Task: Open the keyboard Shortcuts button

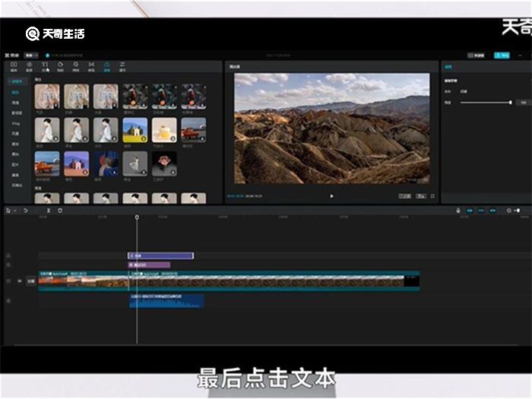Action: coord(476,55)
